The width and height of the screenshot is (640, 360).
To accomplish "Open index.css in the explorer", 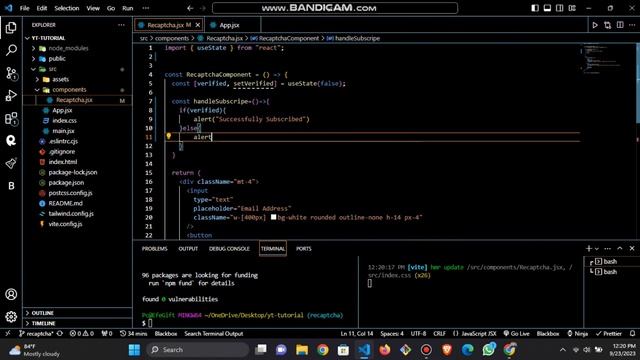I will point(64,120).
